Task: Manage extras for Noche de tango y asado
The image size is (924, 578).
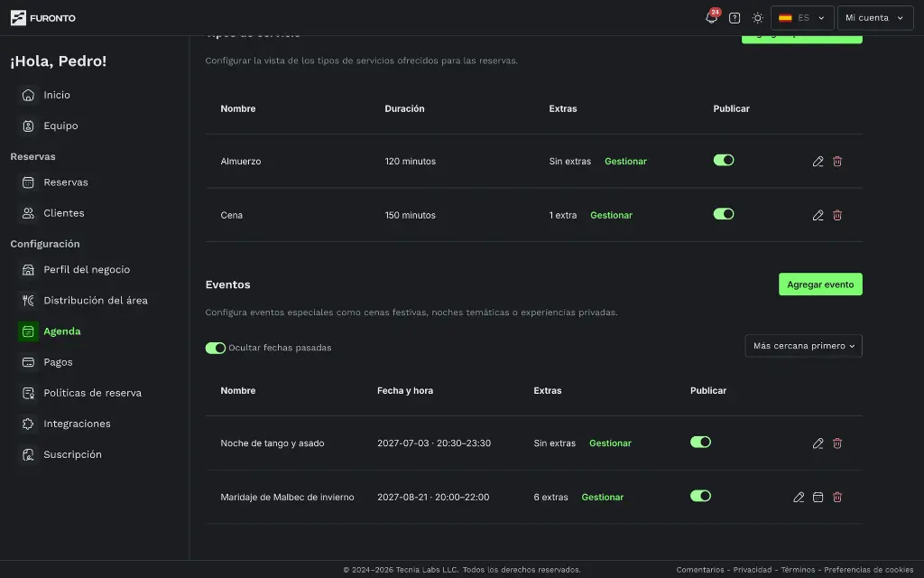Action: (x=610, y=443)
